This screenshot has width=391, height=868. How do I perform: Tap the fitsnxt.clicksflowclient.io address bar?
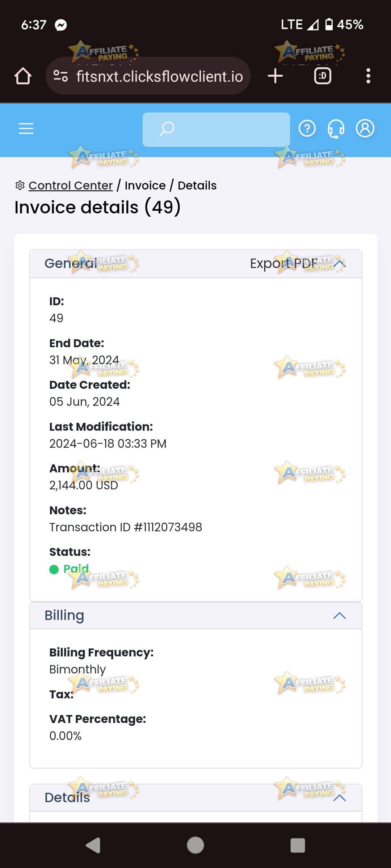(148, 76)
